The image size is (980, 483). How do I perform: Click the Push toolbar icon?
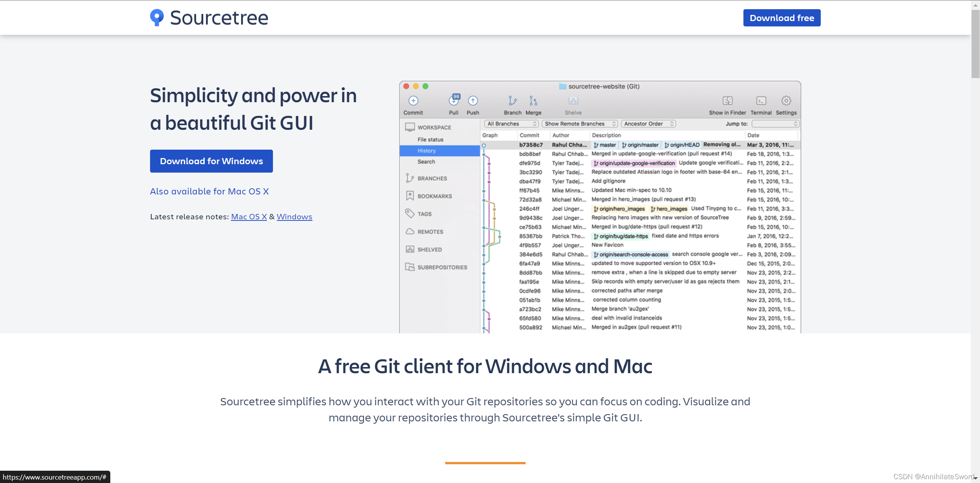click(x=473, y=101)
